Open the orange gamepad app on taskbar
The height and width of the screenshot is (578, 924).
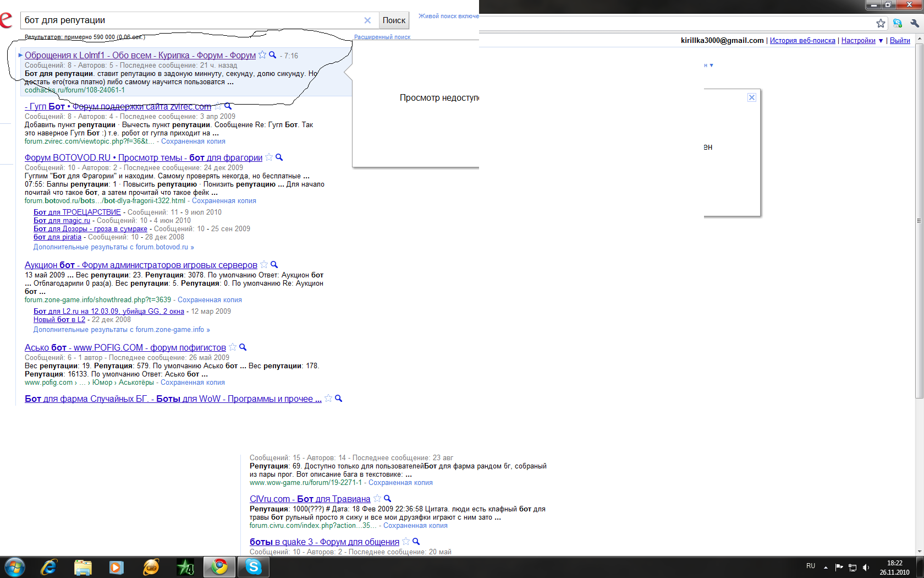point(151,567)
